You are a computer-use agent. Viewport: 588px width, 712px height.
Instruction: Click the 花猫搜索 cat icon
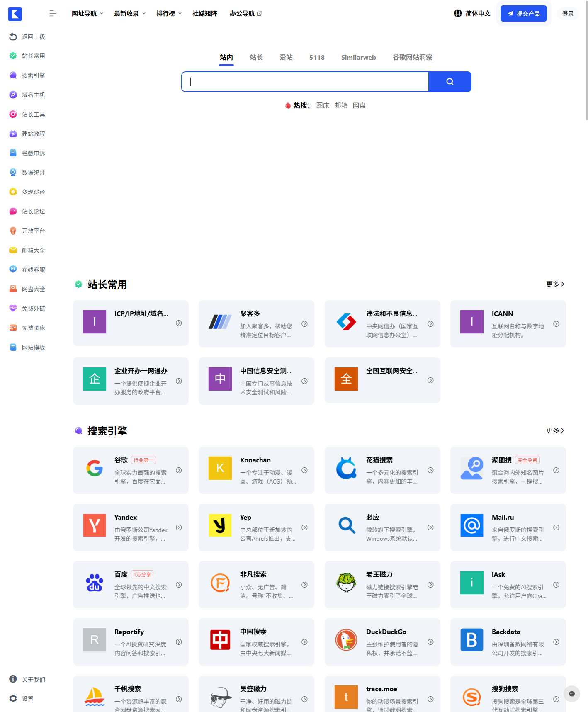[x=346, y=468]
